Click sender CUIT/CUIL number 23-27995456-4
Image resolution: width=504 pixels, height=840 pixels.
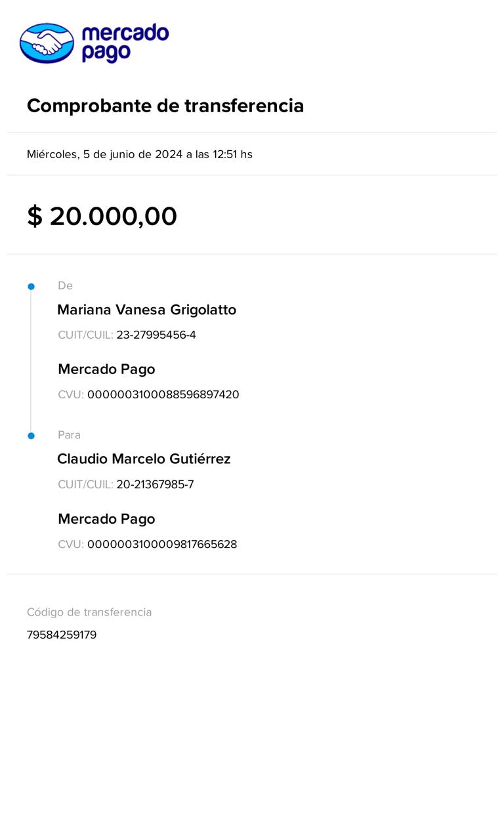pyautogui.click(x=156, y=335)
